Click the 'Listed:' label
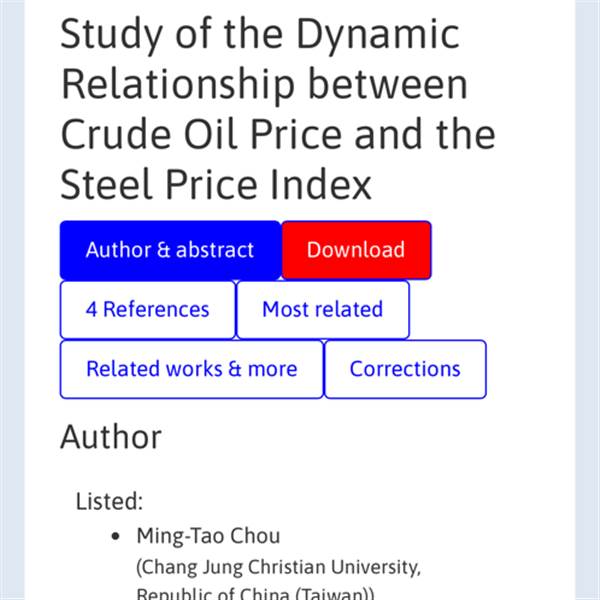This screenshot has height=600, width=600. (109, 501)
